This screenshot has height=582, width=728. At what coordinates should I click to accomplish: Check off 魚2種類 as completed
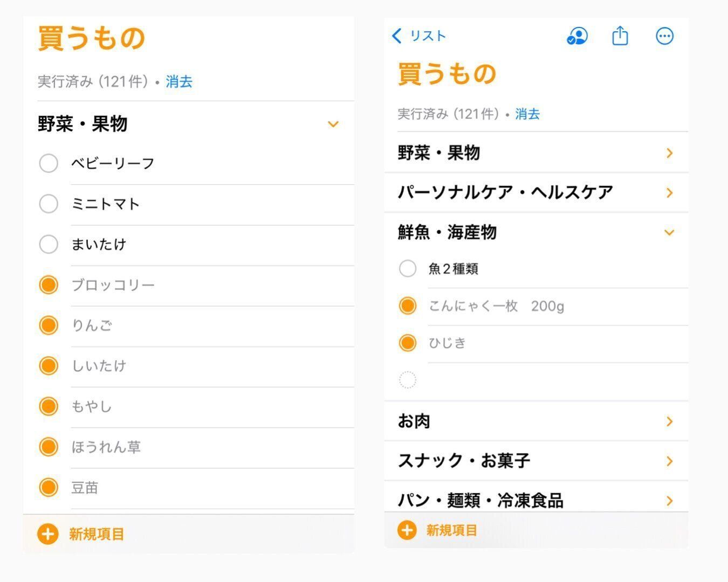[x=408, y=268]
